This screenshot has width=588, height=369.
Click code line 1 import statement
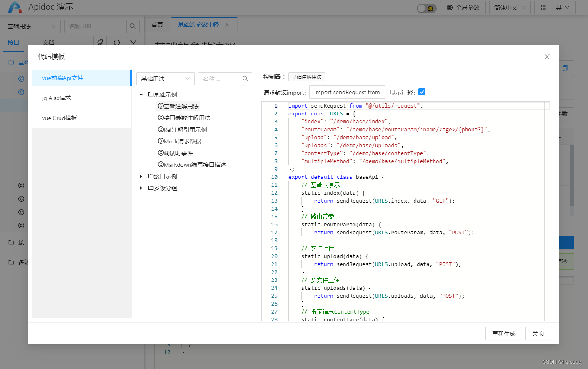click(355, 106)
